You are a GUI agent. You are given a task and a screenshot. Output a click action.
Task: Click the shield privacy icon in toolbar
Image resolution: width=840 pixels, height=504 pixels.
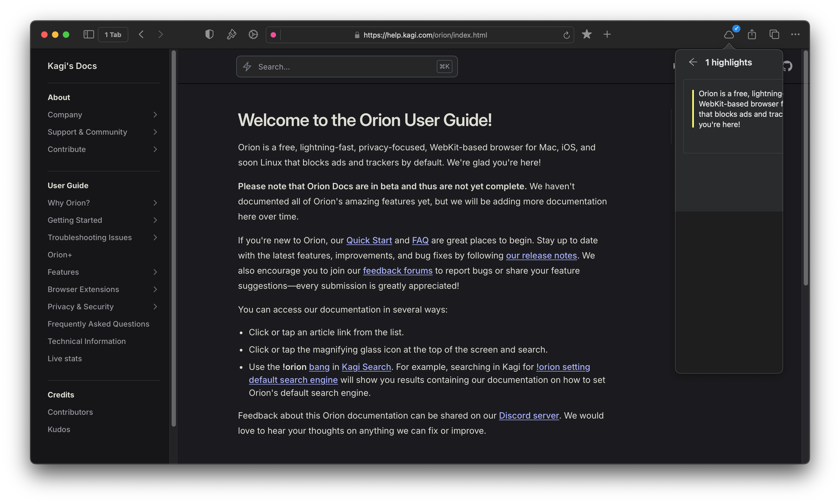(x=209, y=34)
